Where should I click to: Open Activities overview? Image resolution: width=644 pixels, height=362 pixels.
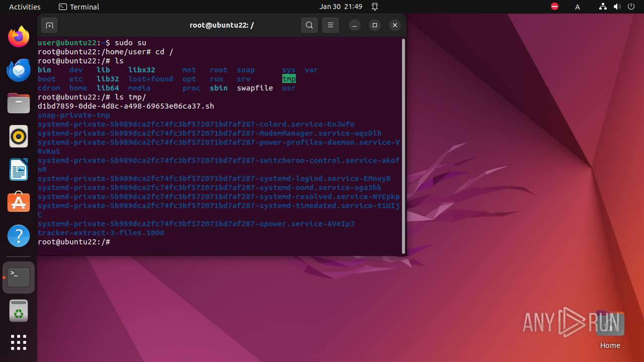tap(25, 7)
